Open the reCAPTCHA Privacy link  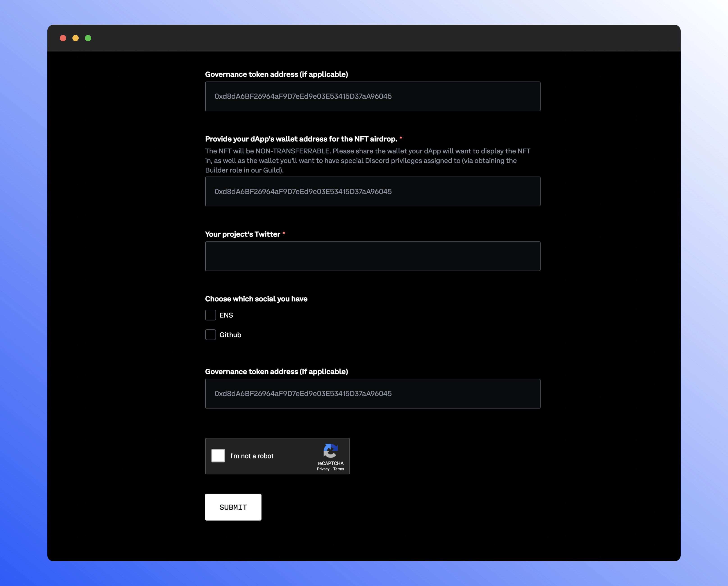(x=323, y=469)
